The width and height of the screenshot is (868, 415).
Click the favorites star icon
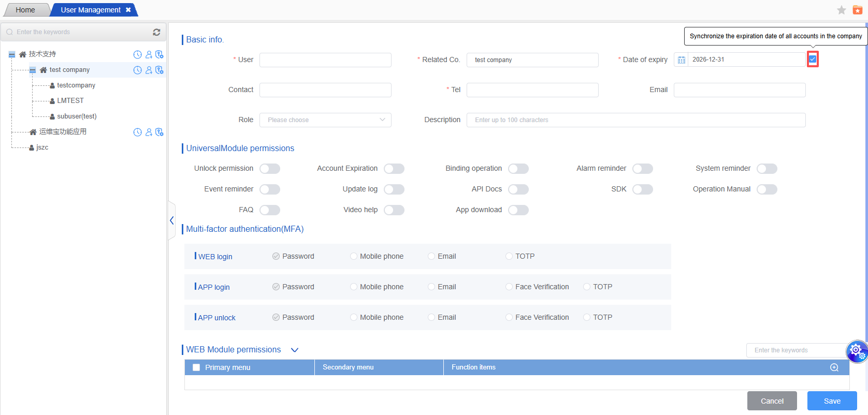click(x=842, y=10)
